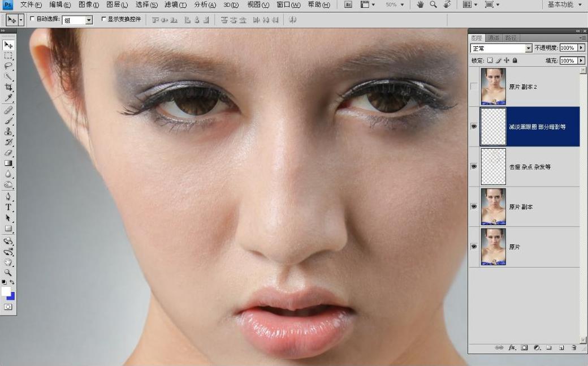Select the Lasso tool
This screenshot has width=588, height=366.
(8, 66)
